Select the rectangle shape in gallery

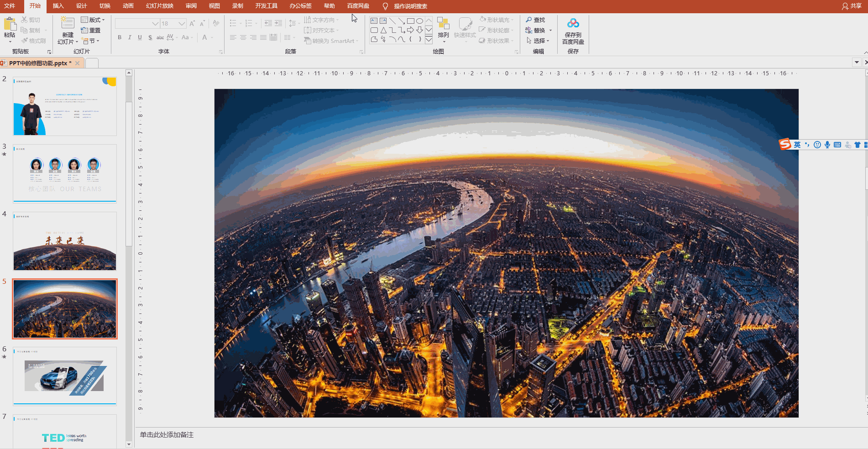[x=410, y=21]
